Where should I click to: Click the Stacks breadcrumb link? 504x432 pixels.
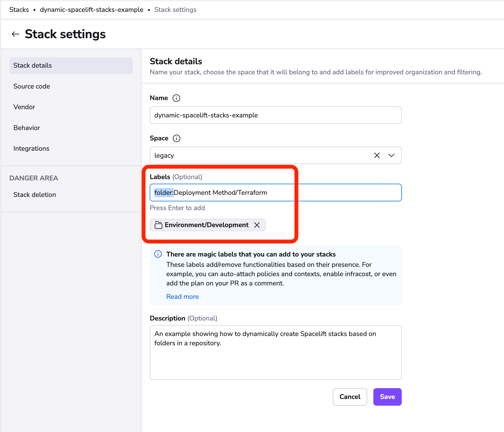(x=19, y=10)
